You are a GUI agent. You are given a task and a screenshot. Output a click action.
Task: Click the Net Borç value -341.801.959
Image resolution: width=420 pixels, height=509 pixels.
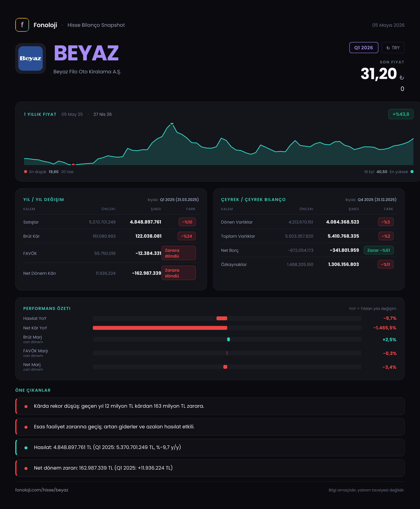tap(344, 250)
